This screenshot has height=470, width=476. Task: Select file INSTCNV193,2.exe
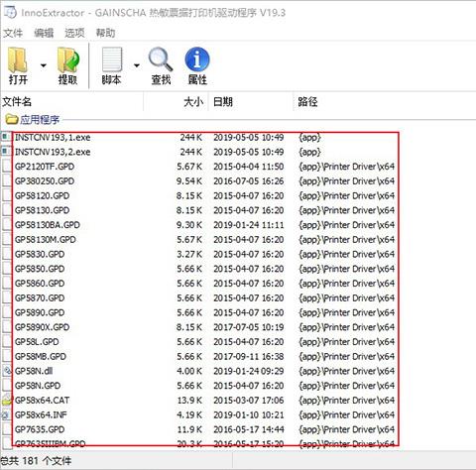(x=53, y=152)
